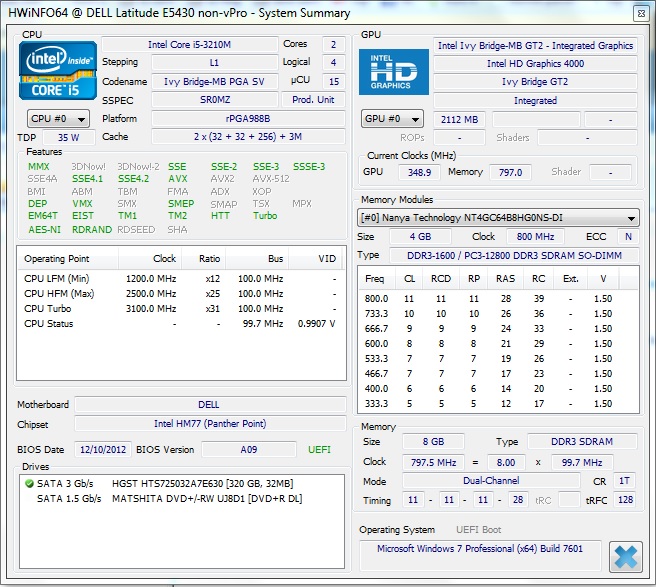Click the Clock column header in CPU table

pyautogui.click(x=150, y=259)
